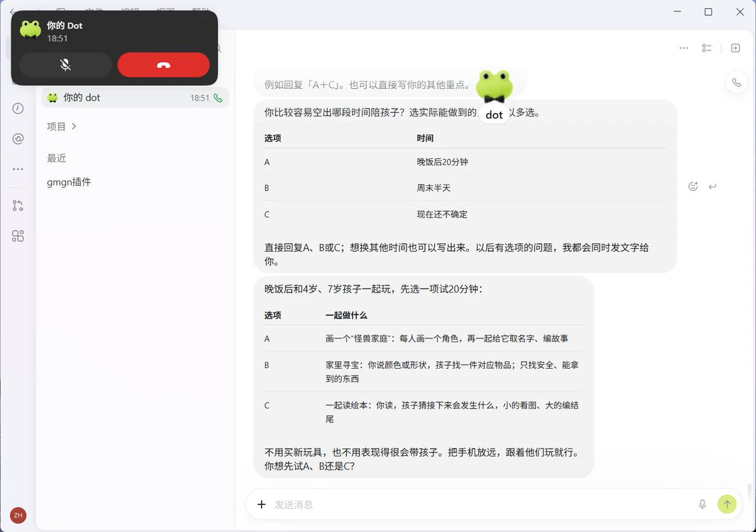Add an attachment with the plus icon

261,504
